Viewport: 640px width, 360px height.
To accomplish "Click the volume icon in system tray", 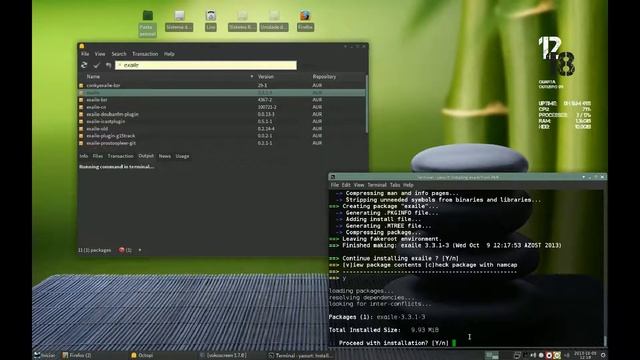I will pos(533,356).
